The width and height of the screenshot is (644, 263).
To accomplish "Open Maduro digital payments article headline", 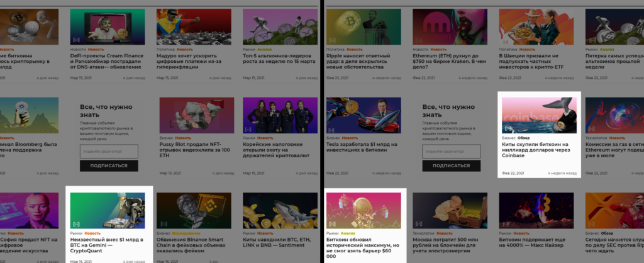I will 189,61.
